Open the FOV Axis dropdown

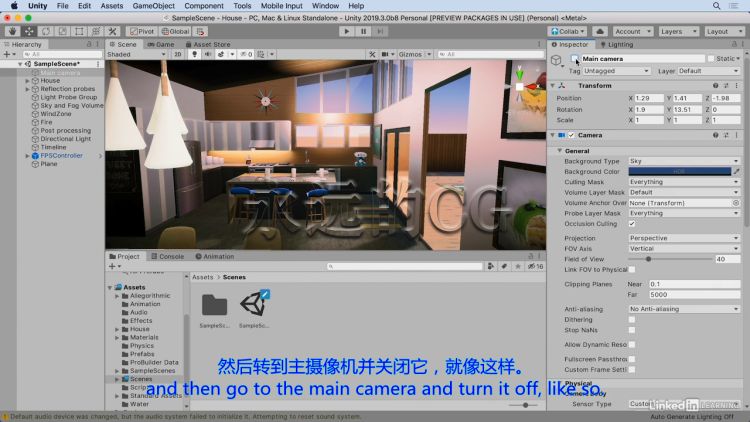coord(684,248)
